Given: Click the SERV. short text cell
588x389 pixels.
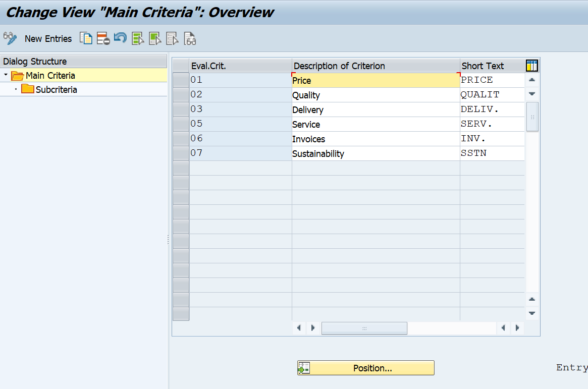Looking at the screenshot, I should click(x=492, y=124).
